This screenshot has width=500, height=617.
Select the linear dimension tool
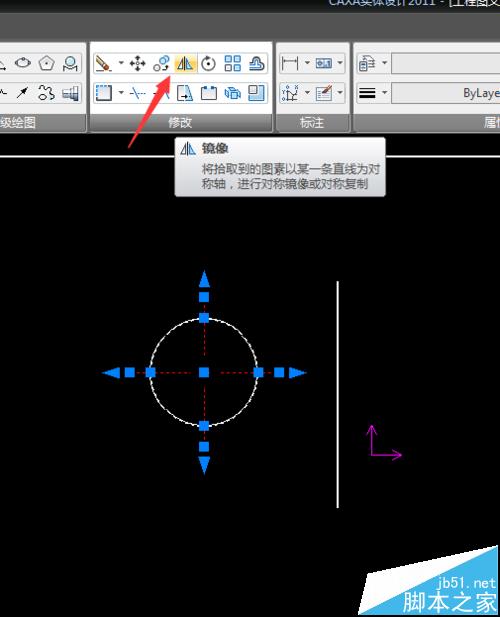(x=290, y=63)
